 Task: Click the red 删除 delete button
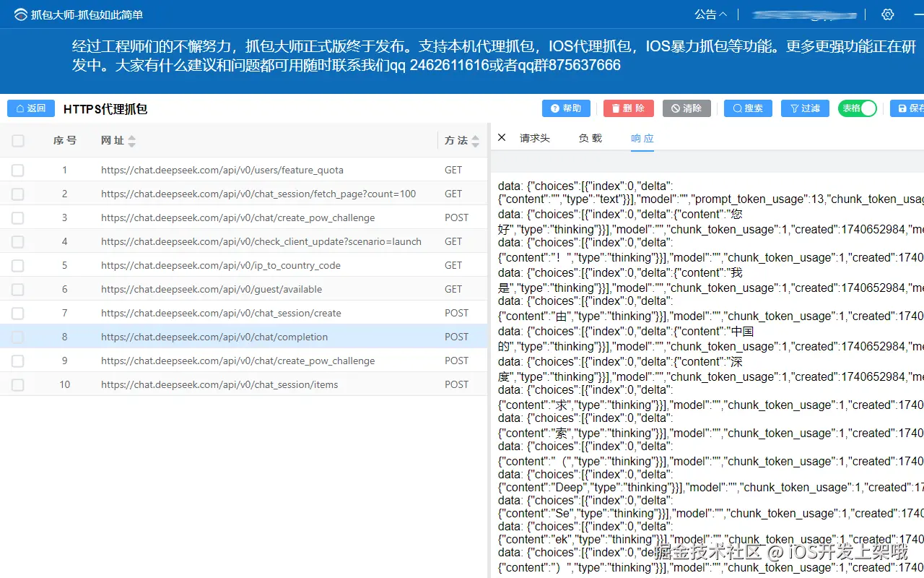coord(629,108)
